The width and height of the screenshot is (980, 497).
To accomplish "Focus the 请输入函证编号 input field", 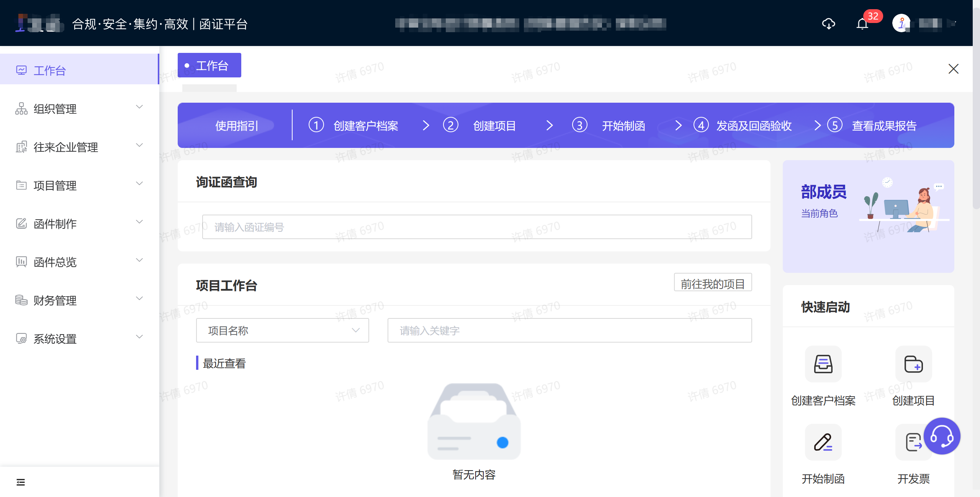I will [477, 227].
